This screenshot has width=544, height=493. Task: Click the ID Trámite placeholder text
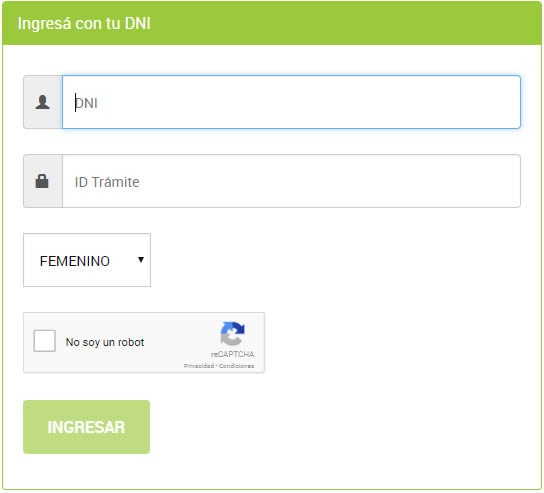pos(107,182)
